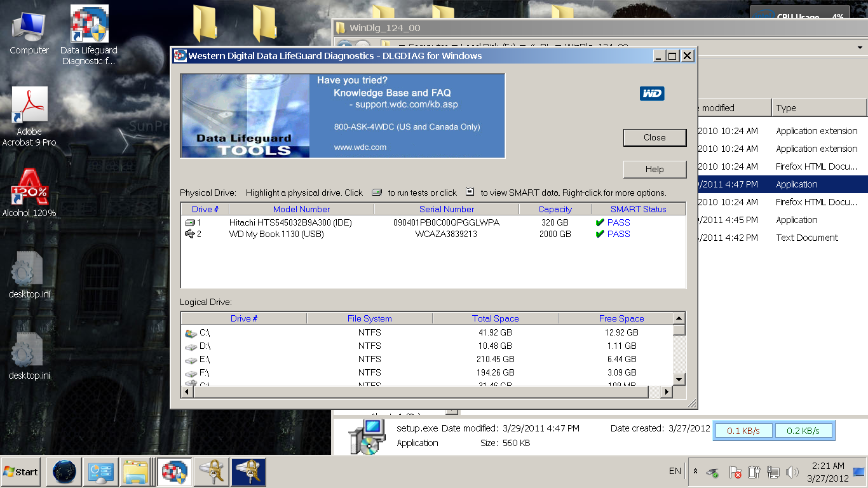Click the network tray icon

click(x=773, y=472)
